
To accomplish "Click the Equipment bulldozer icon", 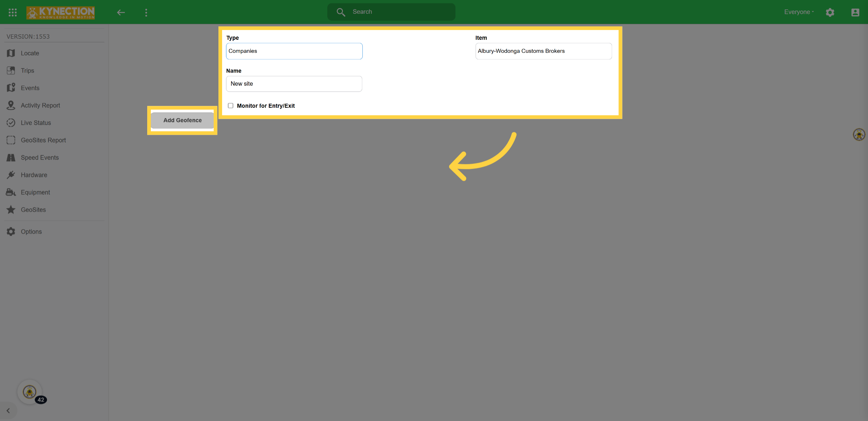I will (x=11, y=192).
